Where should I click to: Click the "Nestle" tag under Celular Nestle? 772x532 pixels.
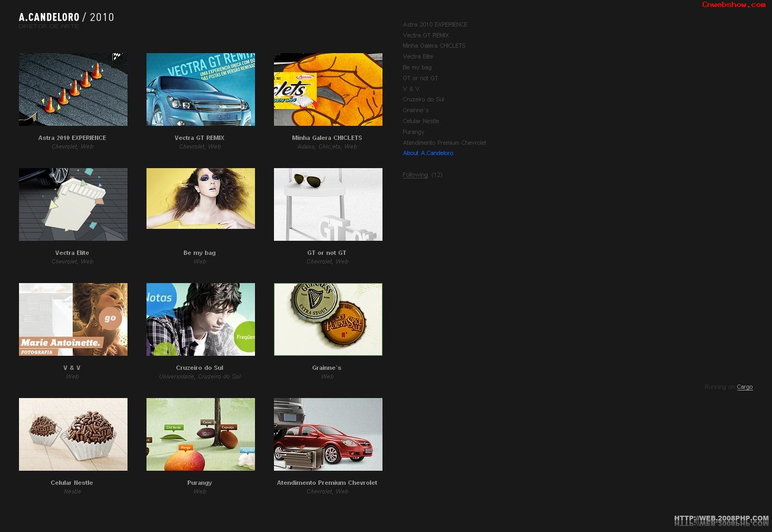click(72, 491)
